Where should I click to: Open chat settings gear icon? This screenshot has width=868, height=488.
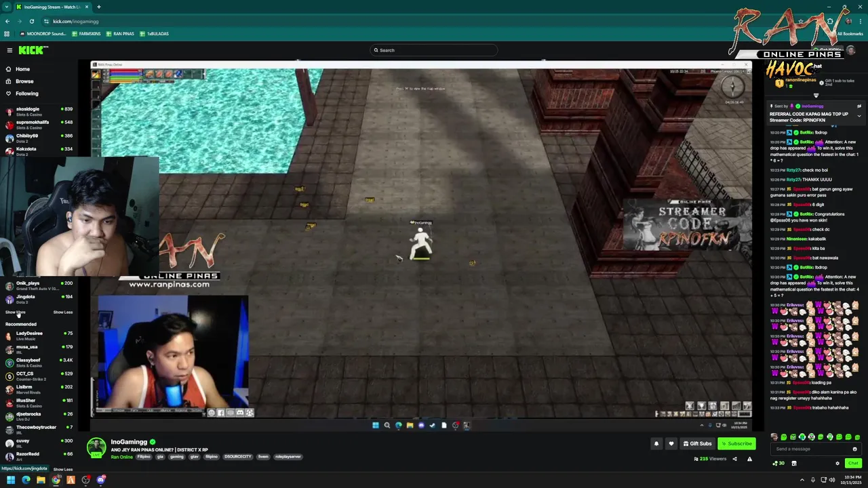point(837,464)
